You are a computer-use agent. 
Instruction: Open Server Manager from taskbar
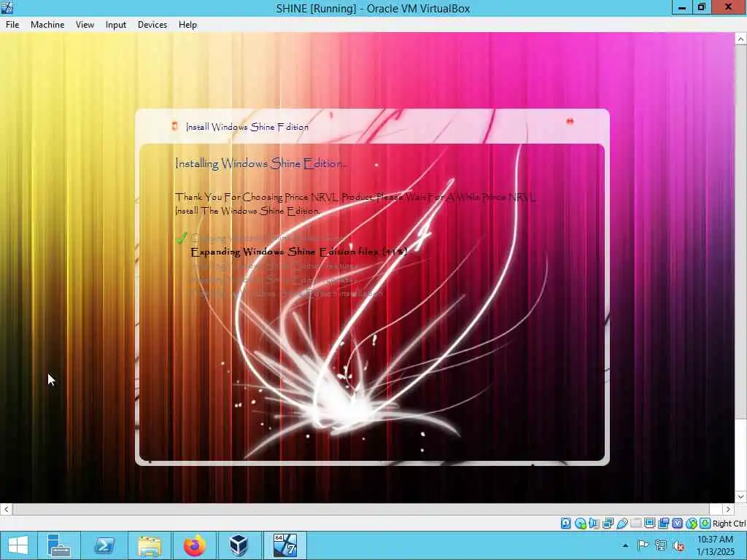(x=59, y=545)
